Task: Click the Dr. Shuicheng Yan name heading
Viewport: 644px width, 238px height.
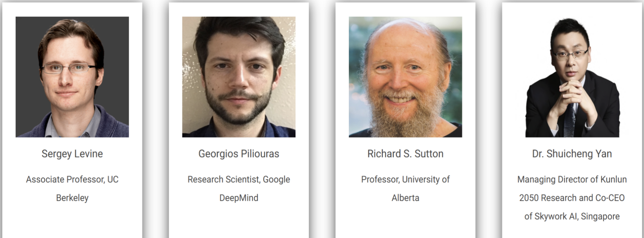Action: tap(572, 154)
